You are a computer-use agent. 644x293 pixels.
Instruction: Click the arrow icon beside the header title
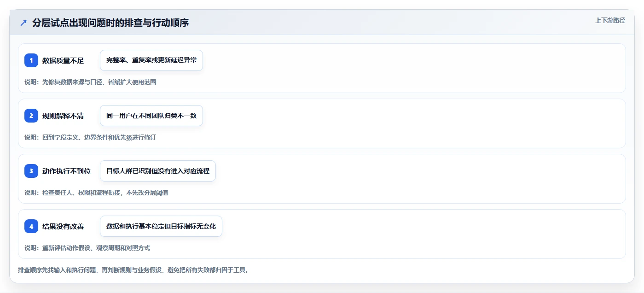pos(23,23)
